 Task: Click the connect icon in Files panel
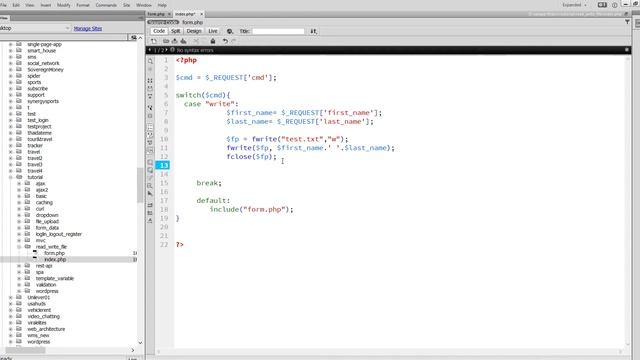pos(133,38)
